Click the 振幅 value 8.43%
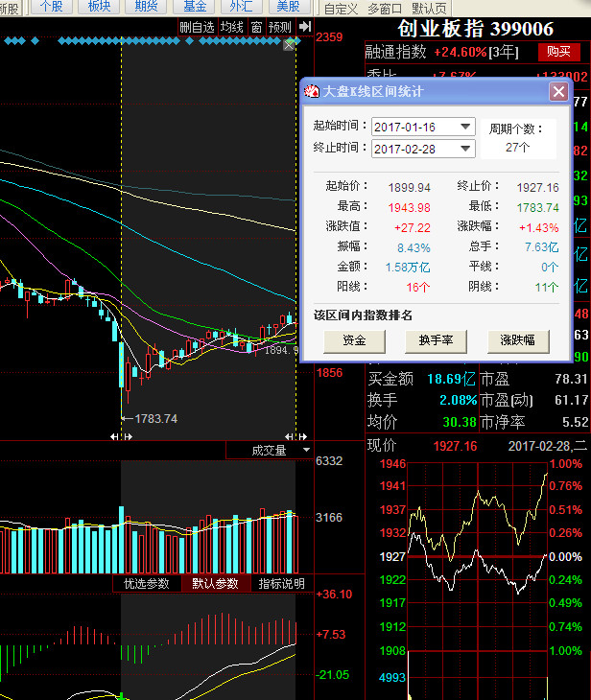Image resolution: width=591 pixels, height=700 pixels. [x=414, y=247]
